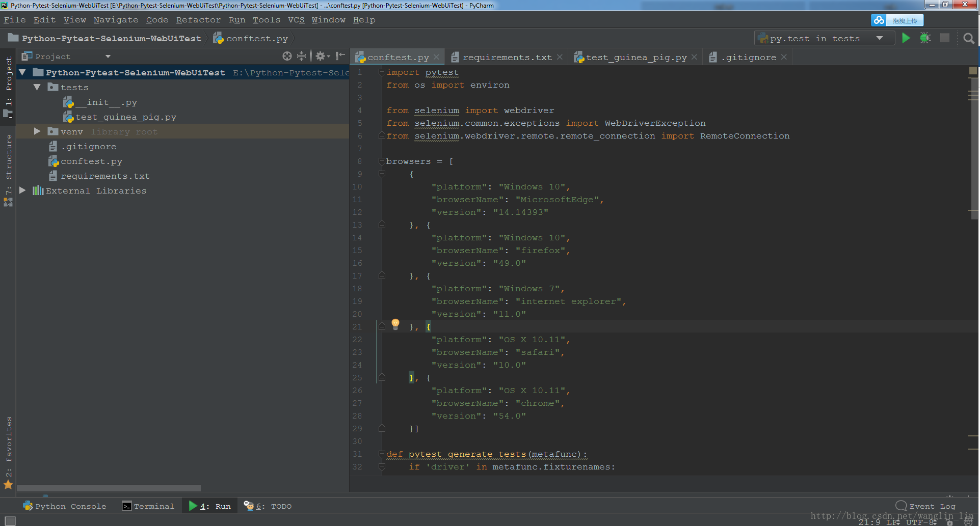980x526 pixels.
Task: Click the Debug bug icon
Action: point(925,38)
